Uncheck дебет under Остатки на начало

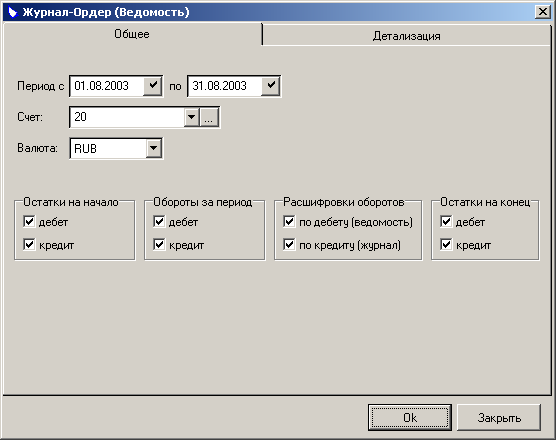(x=29, y=222)
